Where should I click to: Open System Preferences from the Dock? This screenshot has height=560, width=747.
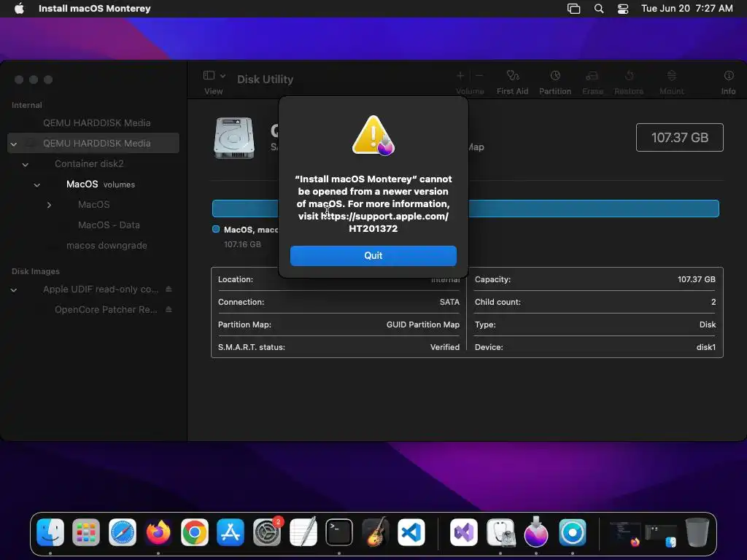click(x=267, y=532)
